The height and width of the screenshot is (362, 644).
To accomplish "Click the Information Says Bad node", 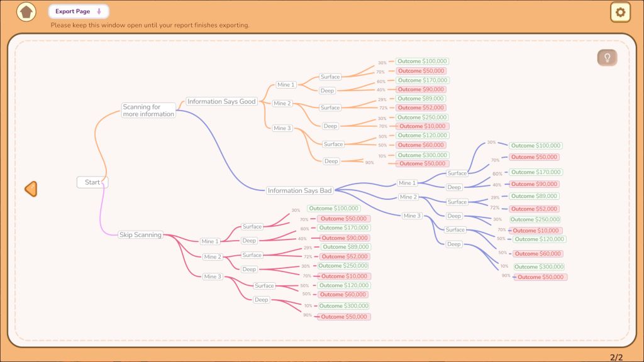I will point(299,190).
